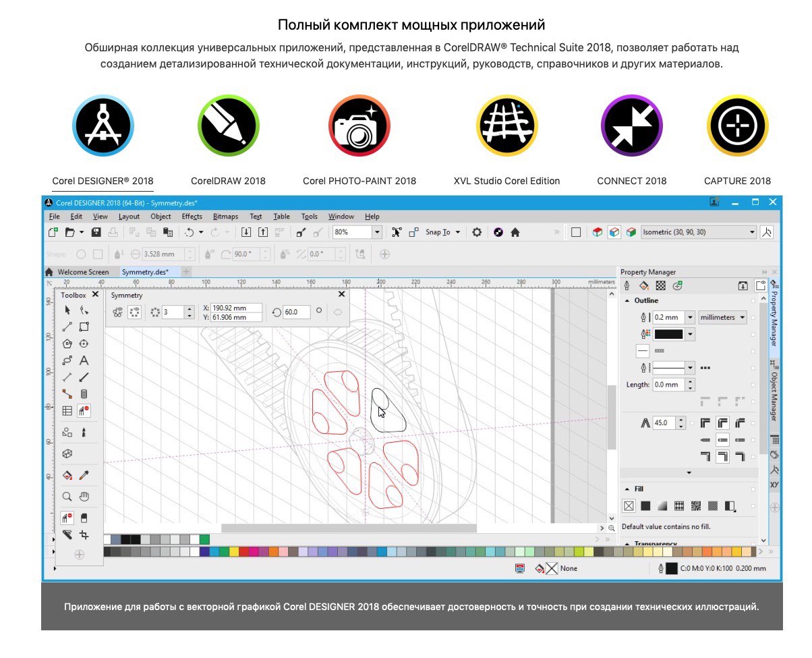The width and height of the screenshot is (812, 658).
Task: Click the Export icon in the toolbar
Action: click(x=262, y=232)
